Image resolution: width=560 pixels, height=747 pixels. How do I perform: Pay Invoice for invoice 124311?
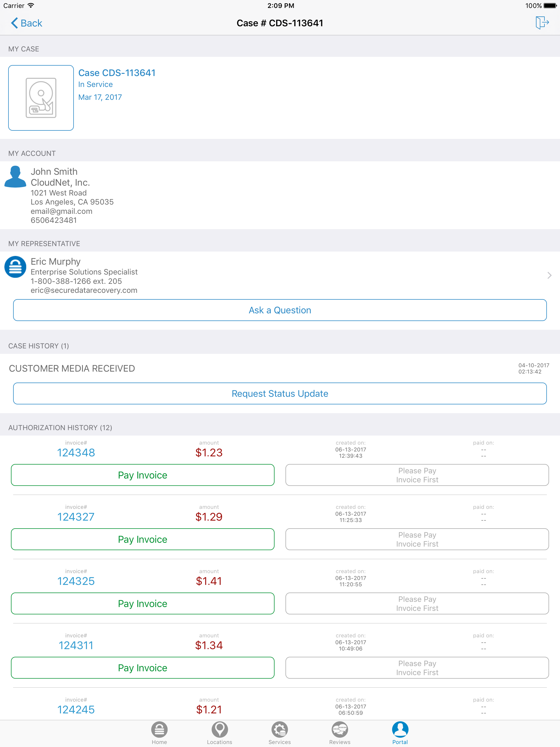point(142,668)
